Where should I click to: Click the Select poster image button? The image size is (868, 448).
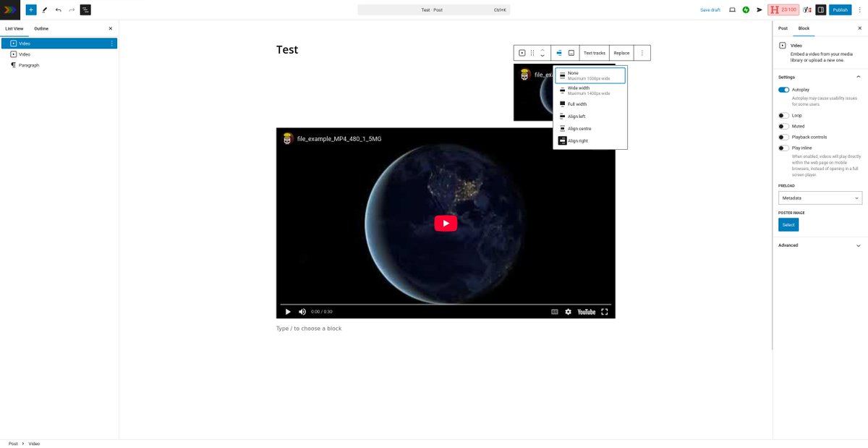click(x=788, y=225)
